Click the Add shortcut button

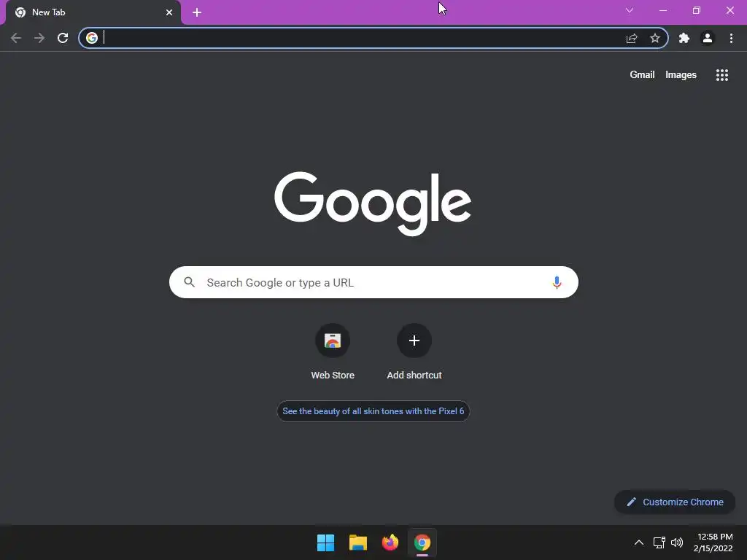coord(414,351)
